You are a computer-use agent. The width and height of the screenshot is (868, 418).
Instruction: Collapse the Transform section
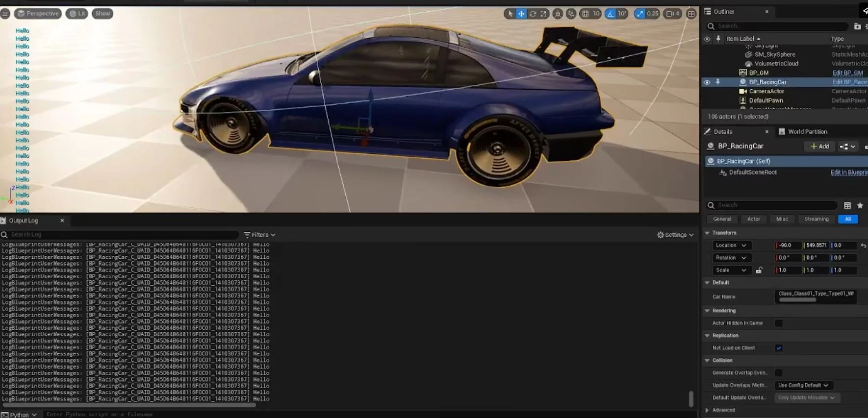pyautogui.click(x=707, y=233)
